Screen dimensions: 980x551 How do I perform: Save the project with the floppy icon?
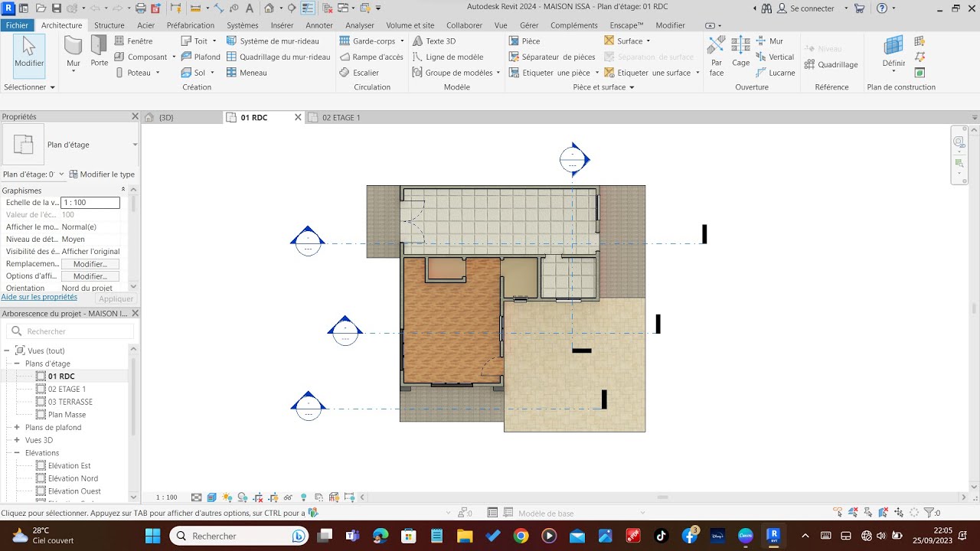click(57, 8)
